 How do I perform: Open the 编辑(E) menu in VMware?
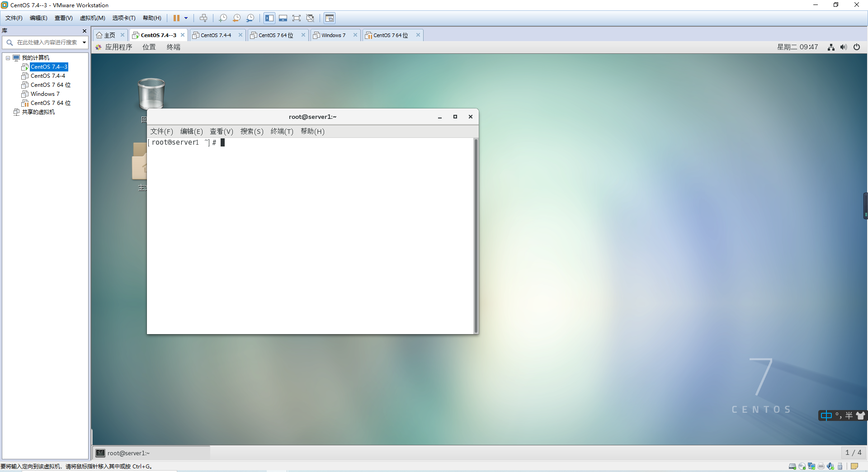pyautogui.click(x=38, y=18)
